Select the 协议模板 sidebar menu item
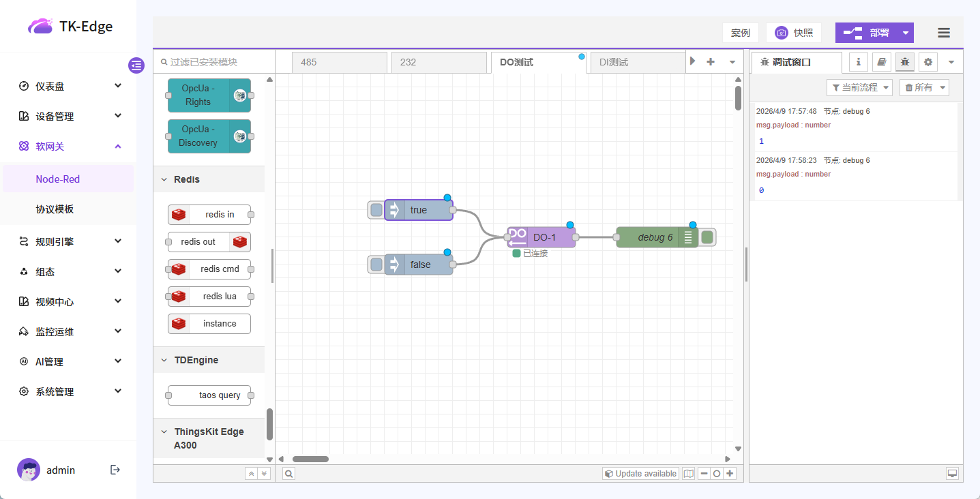Image resolution: width=980 pixels, height=499 pixels. (x=55, y=209)
